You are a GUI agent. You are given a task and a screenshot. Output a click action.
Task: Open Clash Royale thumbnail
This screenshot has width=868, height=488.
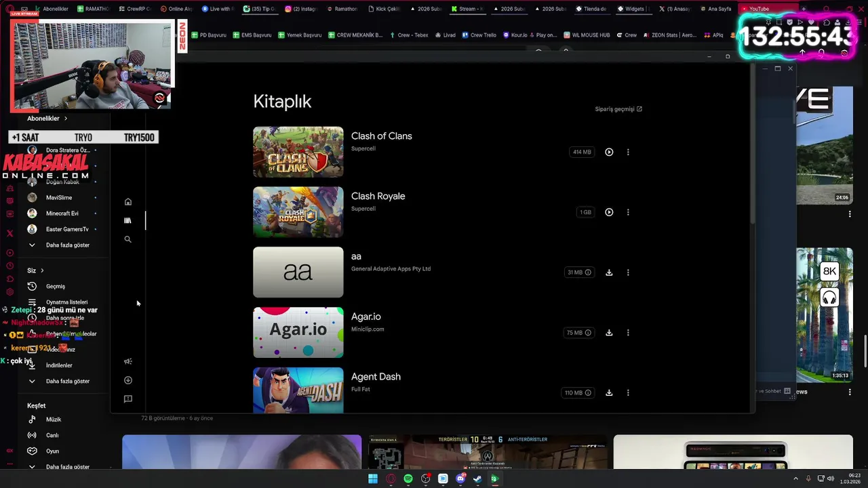pos(298,212)
